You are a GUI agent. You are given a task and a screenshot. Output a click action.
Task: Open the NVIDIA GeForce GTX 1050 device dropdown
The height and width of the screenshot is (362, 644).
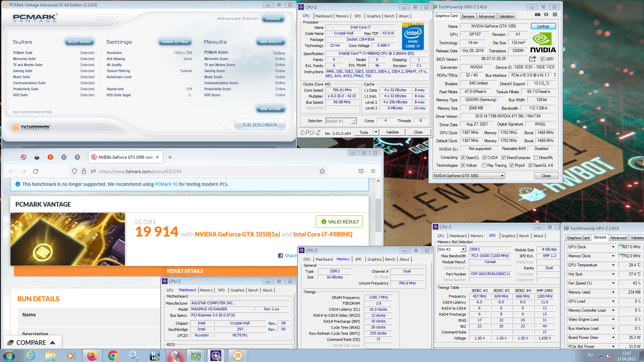click(x=469, y=176)
